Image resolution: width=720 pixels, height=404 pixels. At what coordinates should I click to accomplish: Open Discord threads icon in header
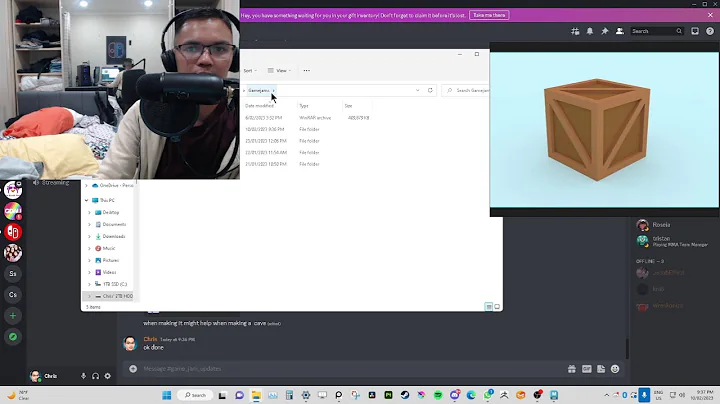coord(575,31)
